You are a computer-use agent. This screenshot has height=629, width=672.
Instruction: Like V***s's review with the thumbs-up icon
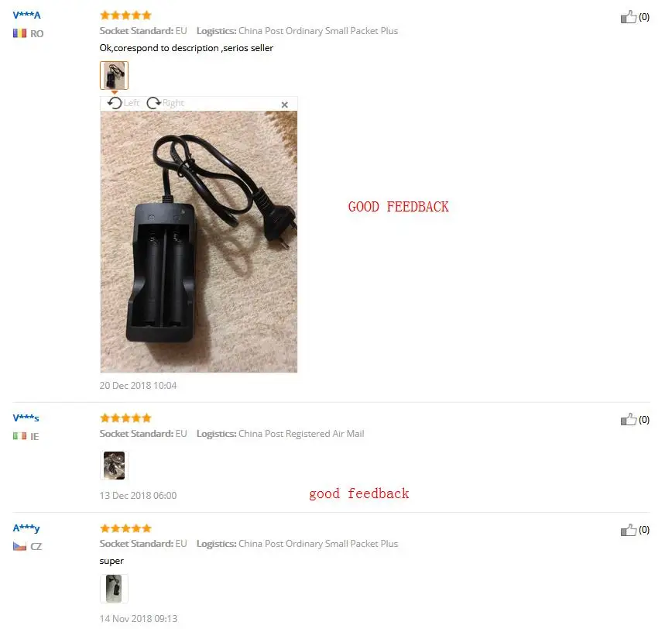[x=629, y=419]
